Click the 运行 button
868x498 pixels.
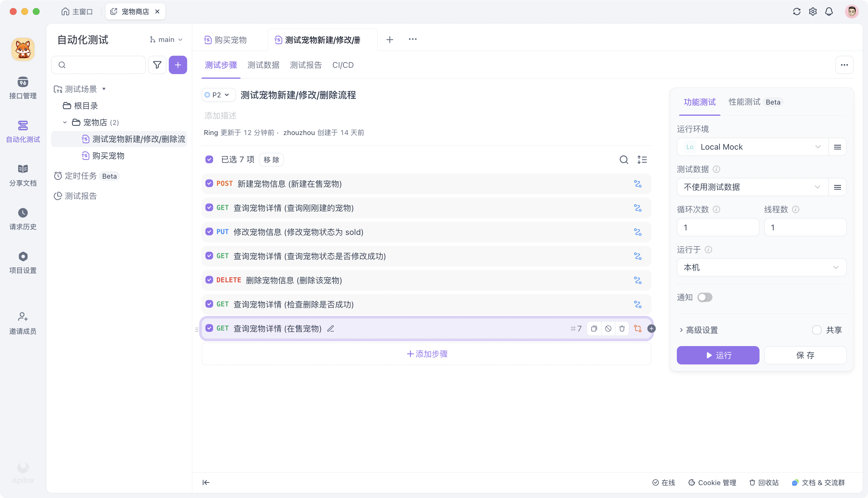pos(718,355)
